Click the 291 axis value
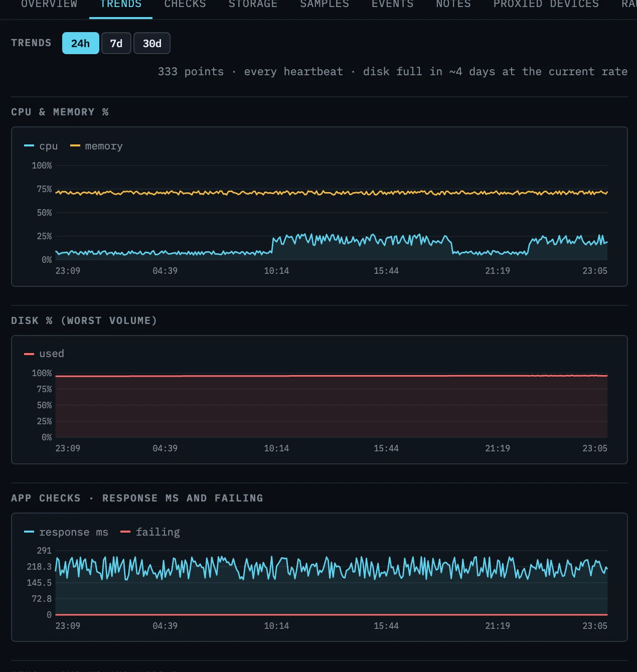The image size is (637, 672). 44,551
